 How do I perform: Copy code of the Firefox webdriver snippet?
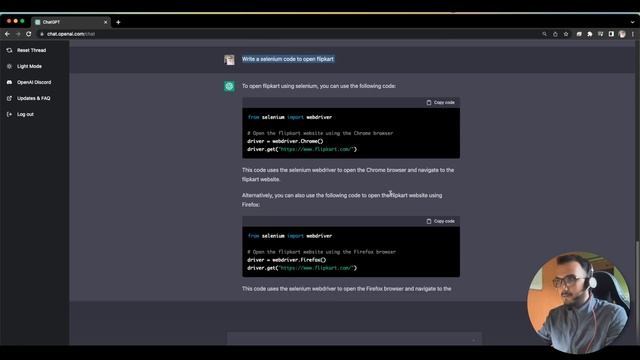pos(440,221)
